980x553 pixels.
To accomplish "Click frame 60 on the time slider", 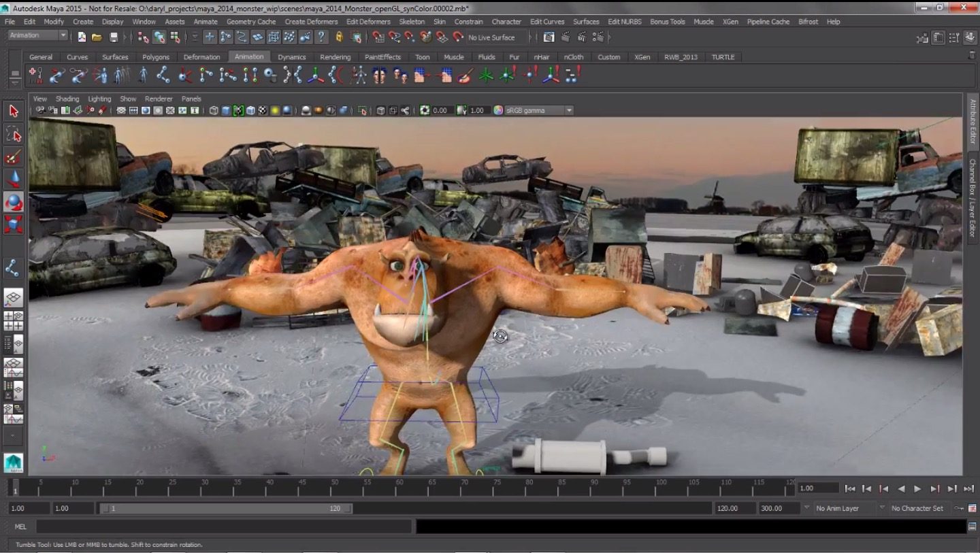I will point(399,487).
